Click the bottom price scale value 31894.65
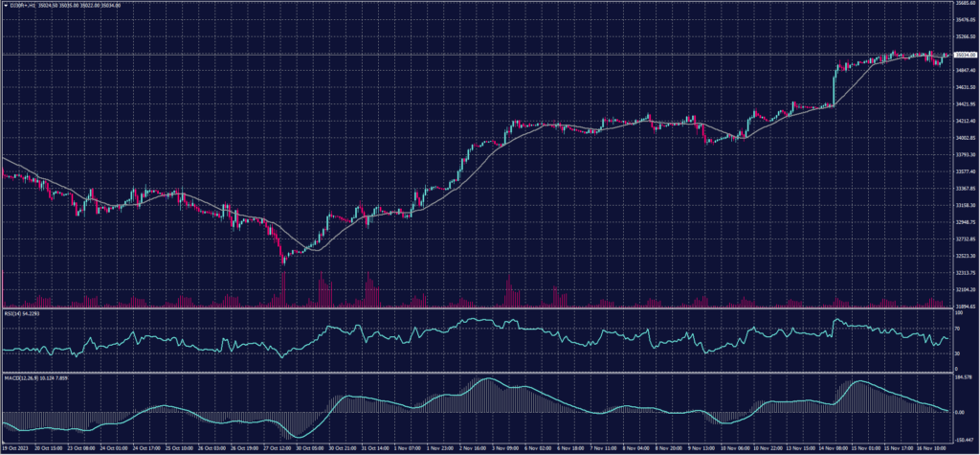Image resolution: width=980 pixels, height=455 pixels. point(963,306)
